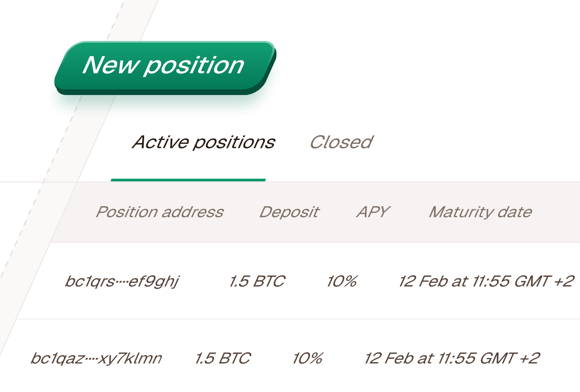Click the 10% APY value in the first row
Viewport: 580px width, 392px height.
[x=342, y=282]
